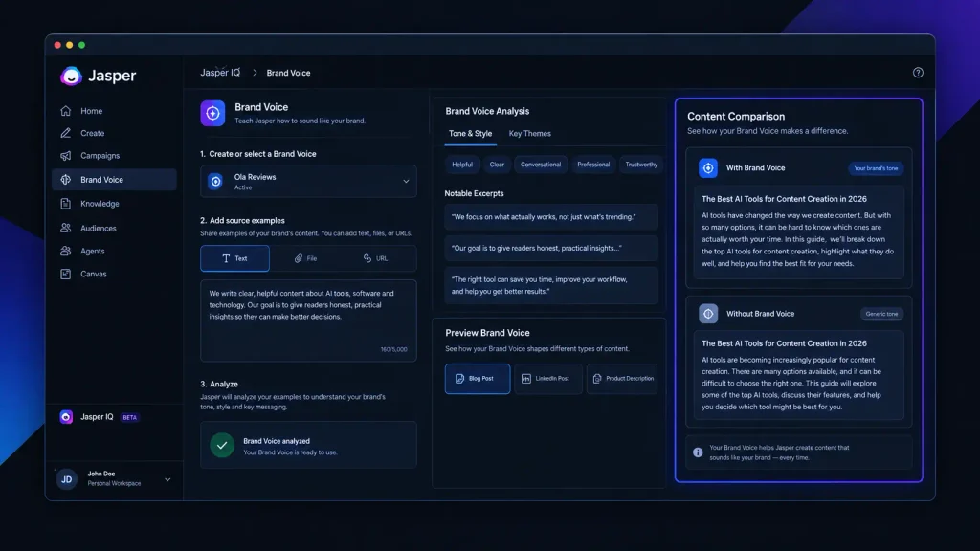Click the Home house icon
Screen dimensions: 980x551
click(x=66, y=111)
